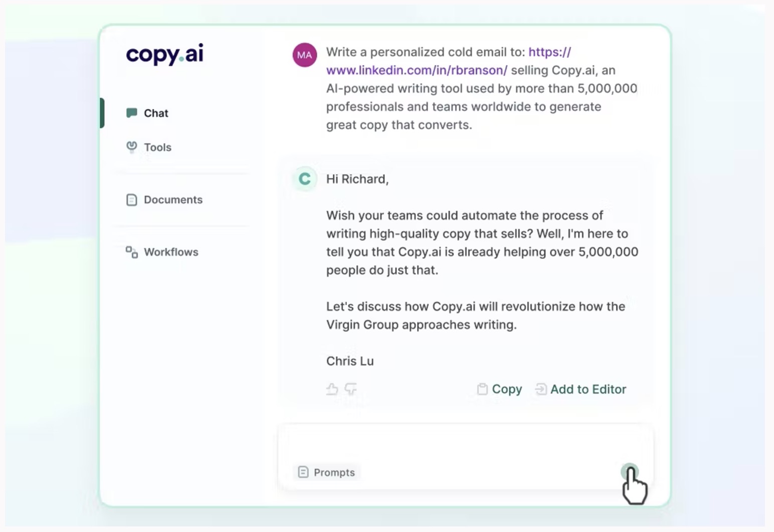Click the 'Chris Lu' signature text

pos(350,361)
